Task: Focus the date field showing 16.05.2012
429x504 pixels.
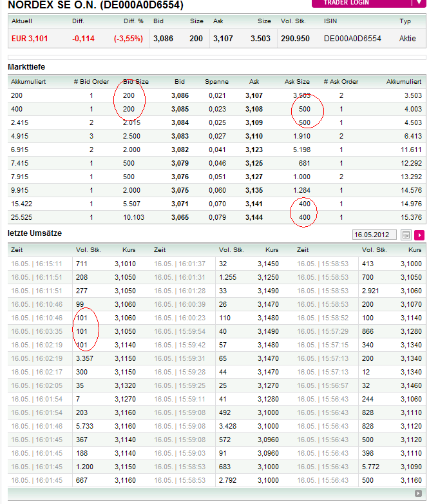Action: point(374,235)
